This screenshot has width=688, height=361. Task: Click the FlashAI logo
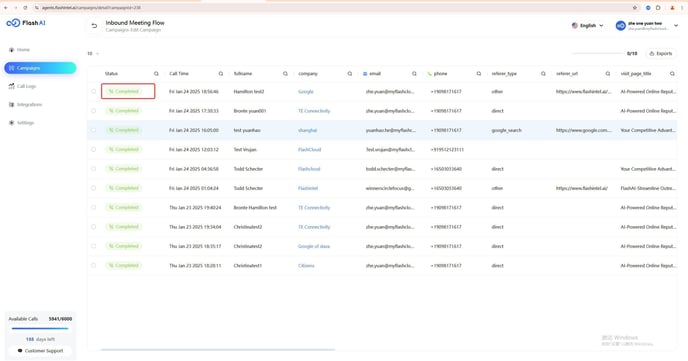pos(26,23)
